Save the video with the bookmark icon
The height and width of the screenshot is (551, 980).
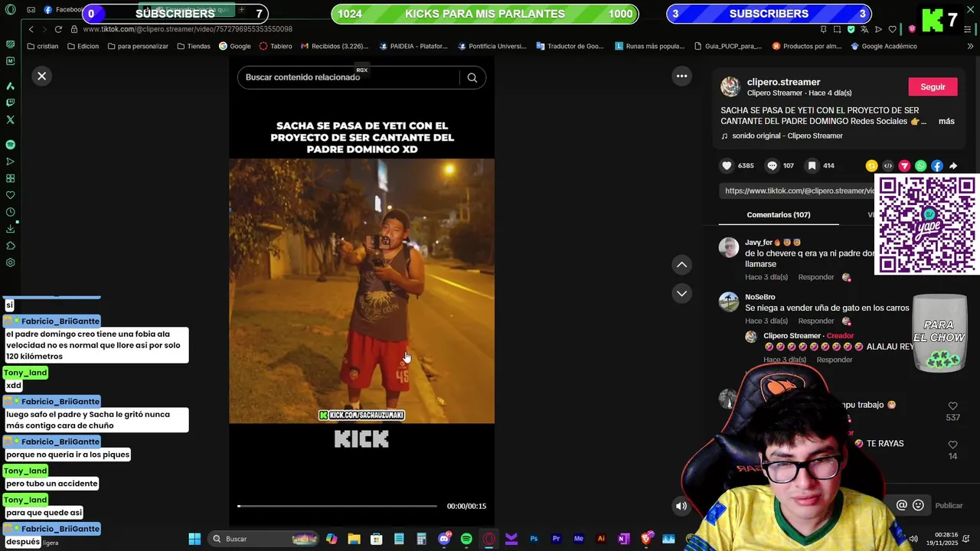pos(812,165)
